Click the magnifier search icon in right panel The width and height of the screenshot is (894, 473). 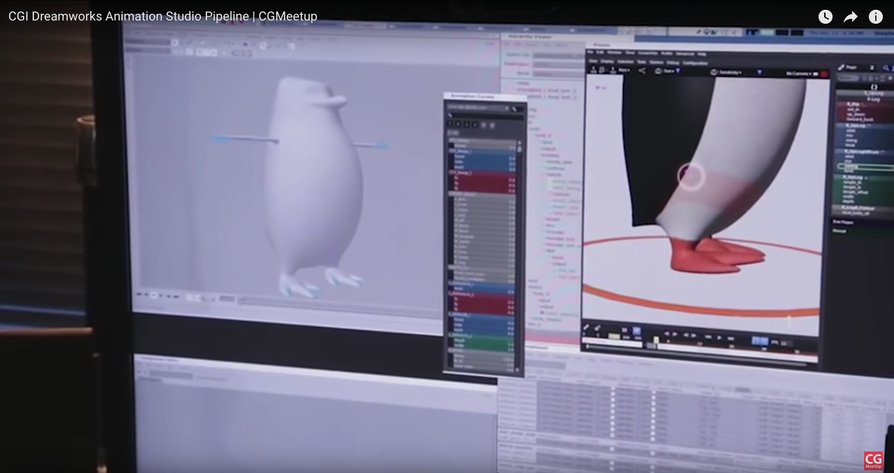point(885,68)
